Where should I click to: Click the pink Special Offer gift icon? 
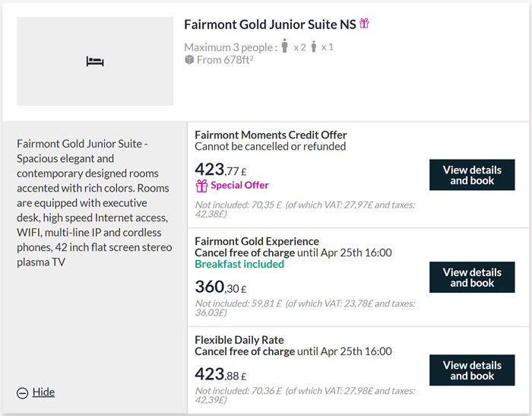(x=201, y=186)
